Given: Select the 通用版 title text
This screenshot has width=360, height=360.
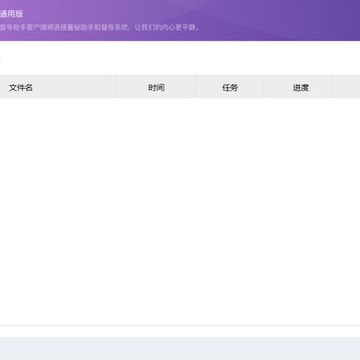Looking at the screenshot, I should tap(11, 14).
